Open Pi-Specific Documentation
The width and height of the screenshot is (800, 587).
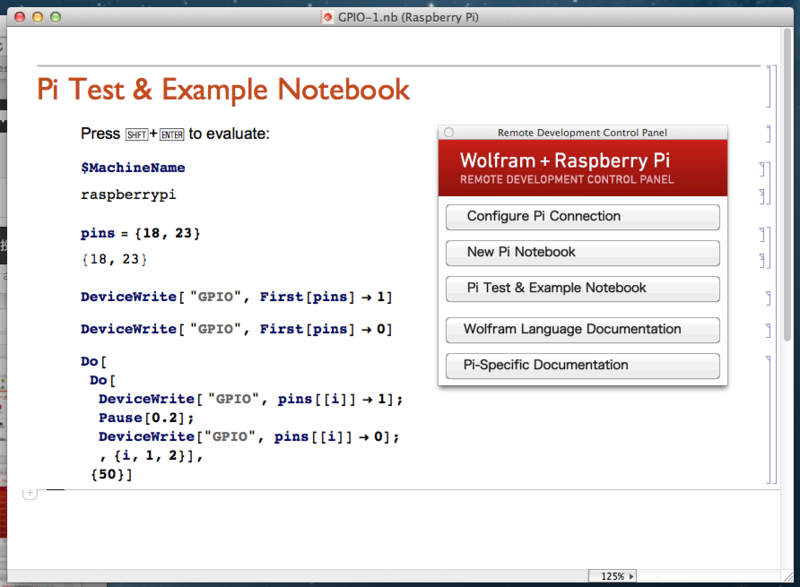click(583, 365)
